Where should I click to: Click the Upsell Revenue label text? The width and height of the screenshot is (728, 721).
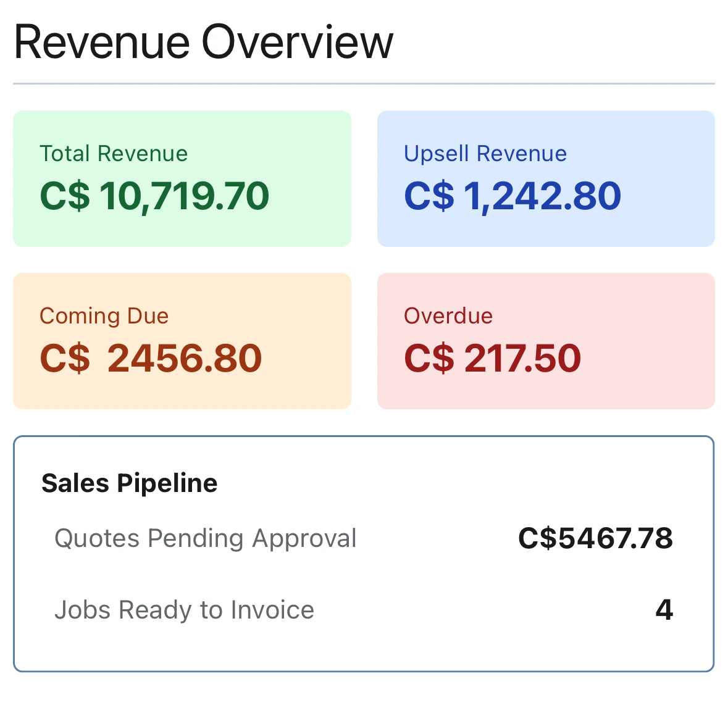point(485,154)
